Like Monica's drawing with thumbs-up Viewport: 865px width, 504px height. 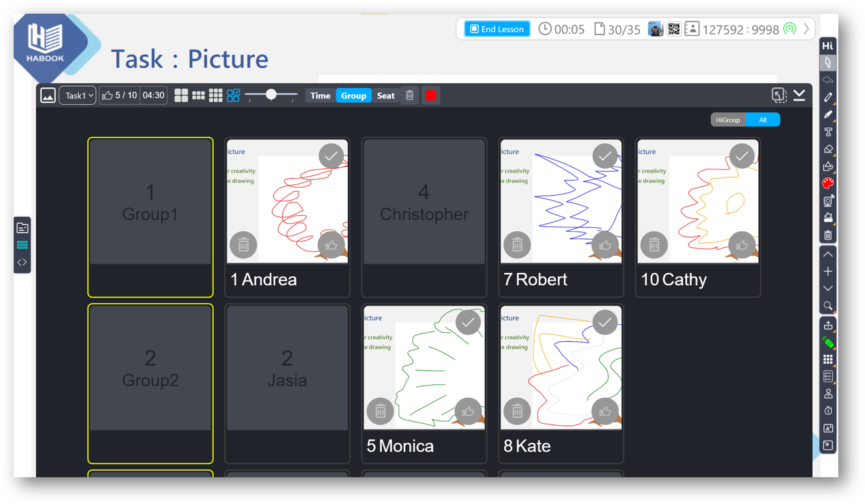point(468,411)
